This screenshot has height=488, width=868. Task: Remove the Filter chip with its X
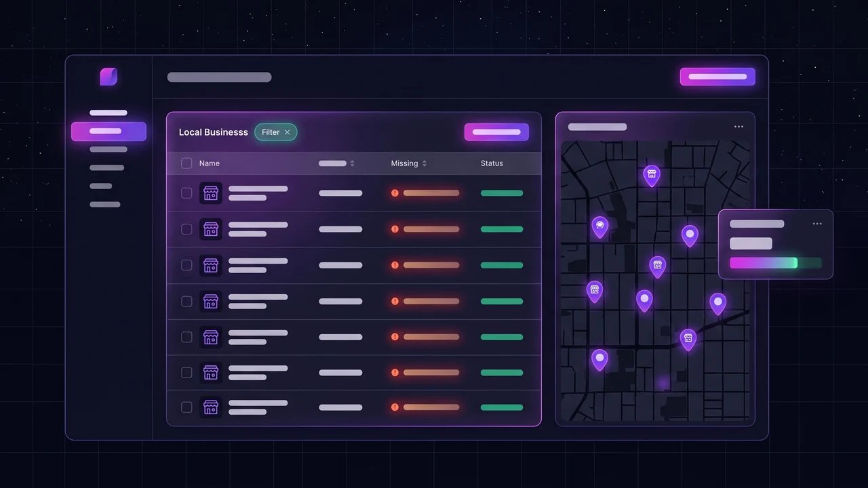pyautogui.click(x=287, y=132)
